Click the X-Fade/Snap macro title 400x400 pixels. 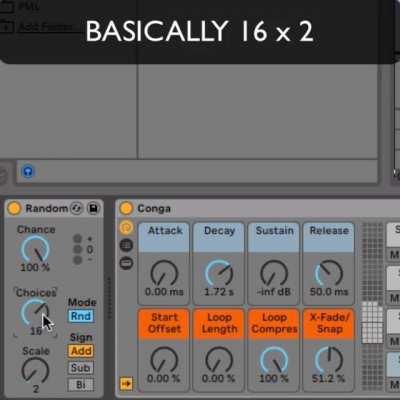pos(329,323)
